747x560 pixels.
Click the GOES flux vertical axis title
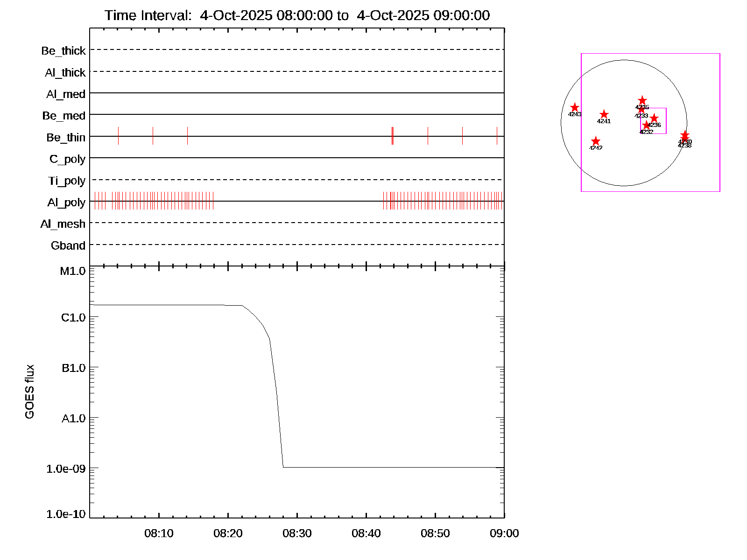30,392
